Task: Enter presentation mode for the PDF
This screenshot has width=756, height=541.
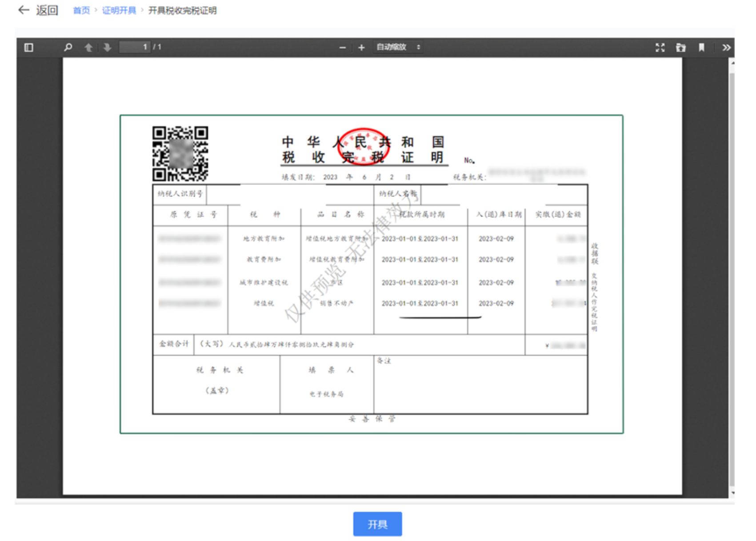Action: (661, 48)
